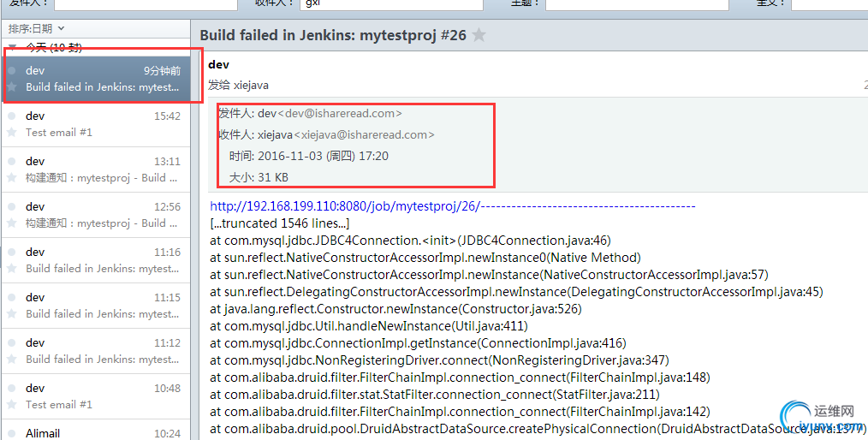
Task: Toggle read status dot of 9分钟前 email
Action: click(x=12, y=70)
